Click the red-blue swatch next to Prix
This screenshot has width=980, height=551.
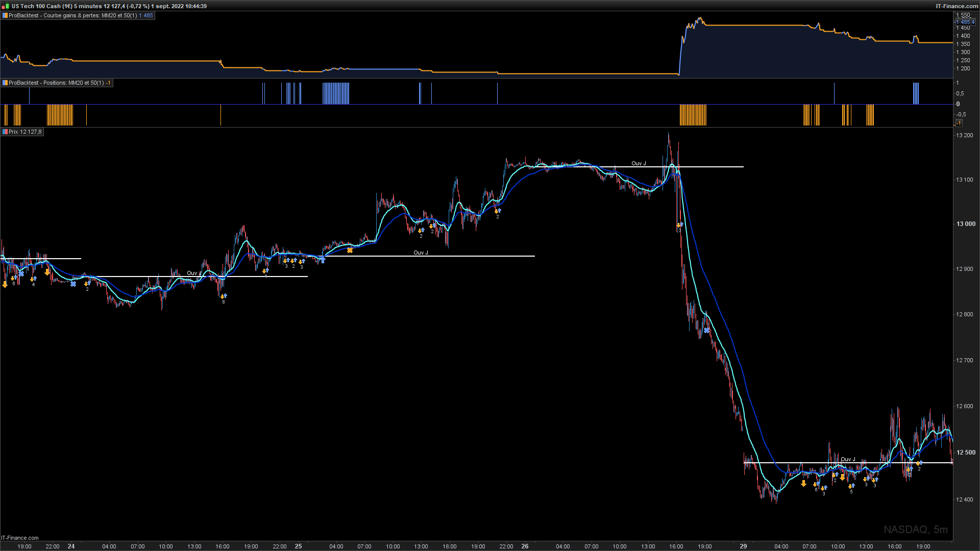[5, 132]
